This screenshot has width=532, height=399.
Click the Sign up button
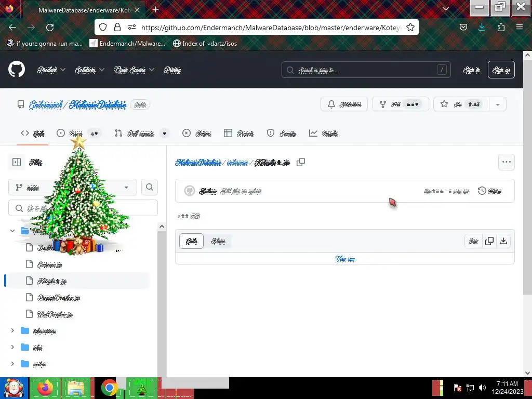point(501,70)
